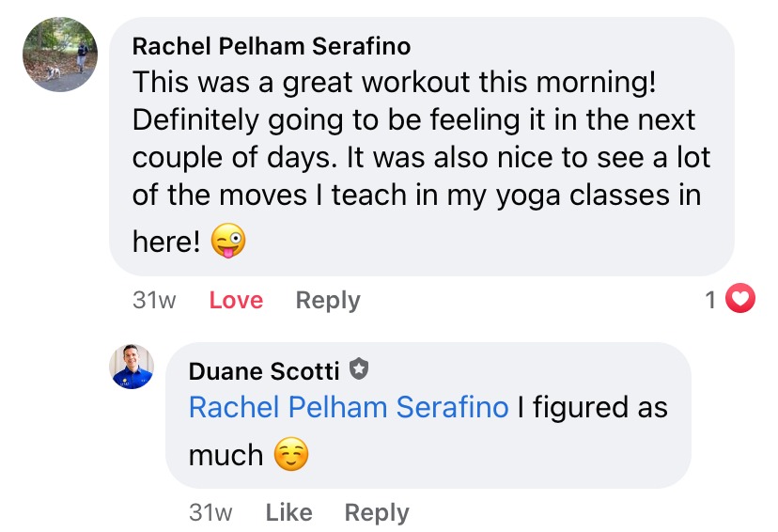Click the shield badge next to Duane Scotti
This screenshot has width=778, height=532.
[x=358, y=369]
